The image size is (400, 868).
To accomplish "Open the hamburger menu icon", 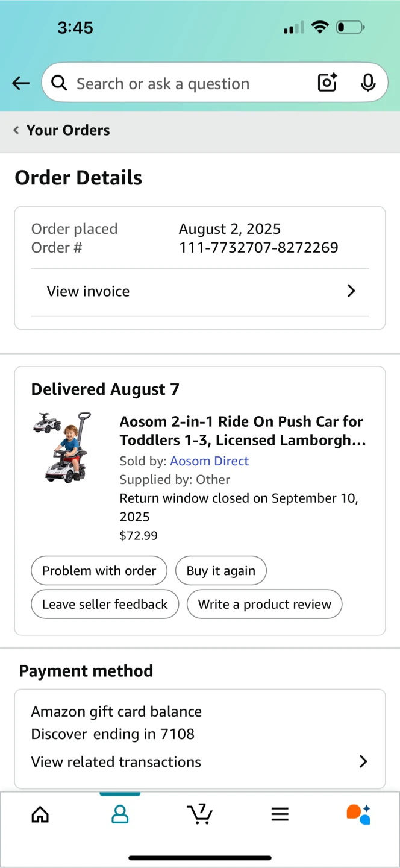I will click(280, 814).
